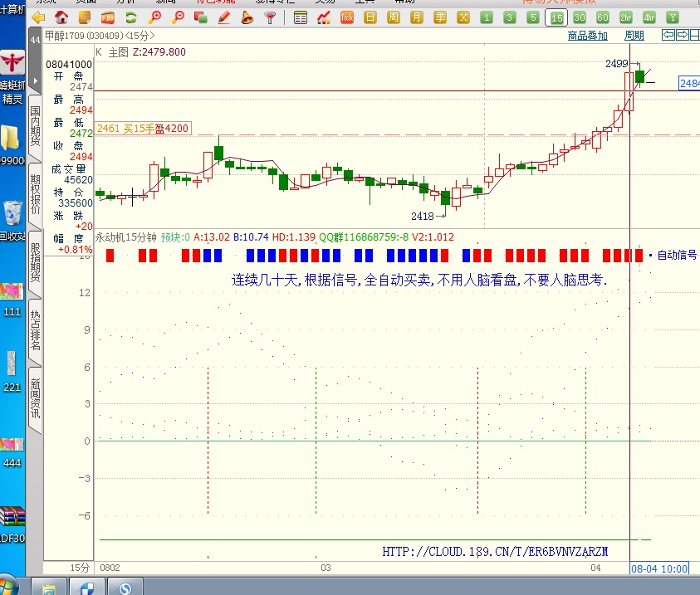
Task: Click the red funnel filter icon
Action: (x=270, y=17)
